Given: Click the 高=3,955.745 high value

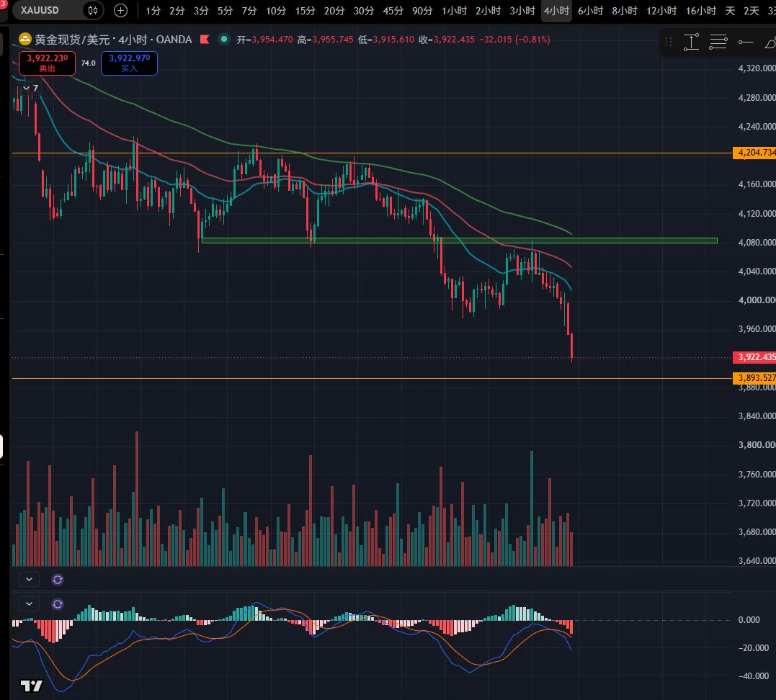Looking at the screenshot, I should tap(325, 40).
